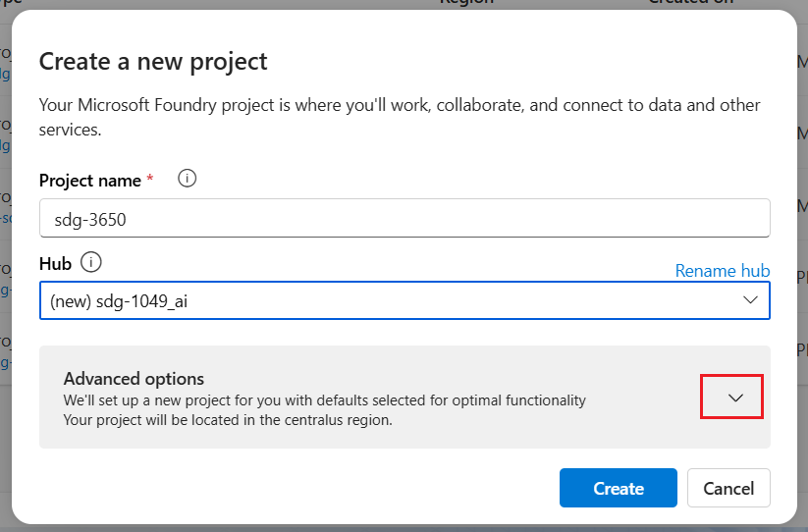
Task: Cancel the new project dialog
Action: pyautogui.click(x=728, y=488)
